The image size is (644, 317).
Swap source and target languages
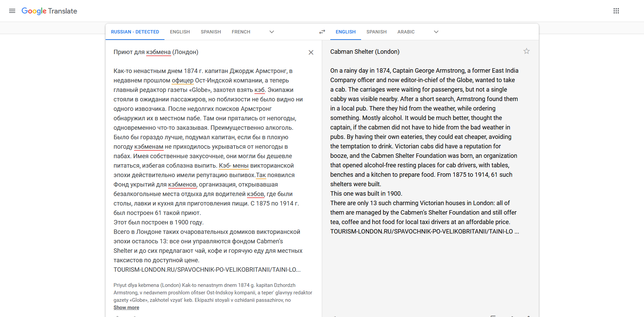[322, 32]
